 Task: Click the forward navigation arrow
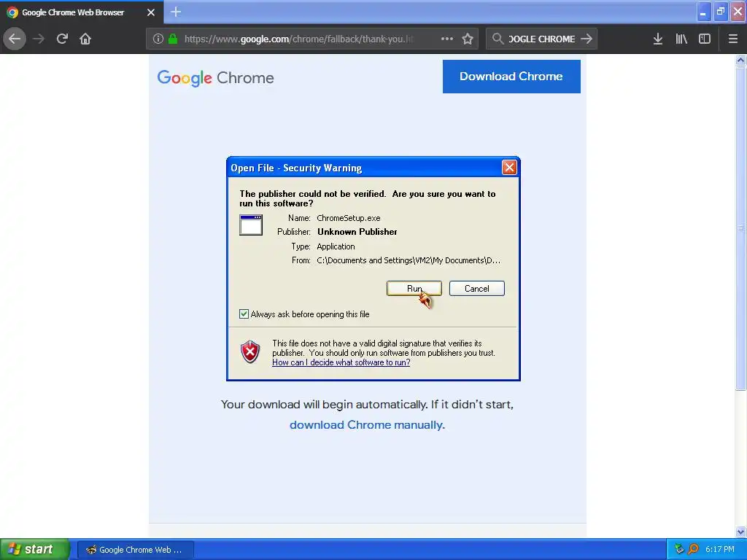(x=39, y=39)
